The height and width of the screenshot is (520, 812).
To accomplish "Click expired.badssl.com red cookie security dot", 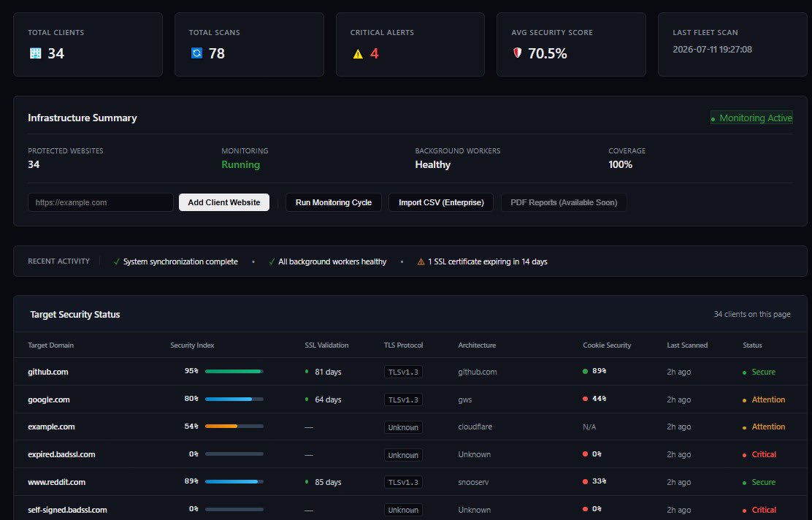I will pos(585,454).
